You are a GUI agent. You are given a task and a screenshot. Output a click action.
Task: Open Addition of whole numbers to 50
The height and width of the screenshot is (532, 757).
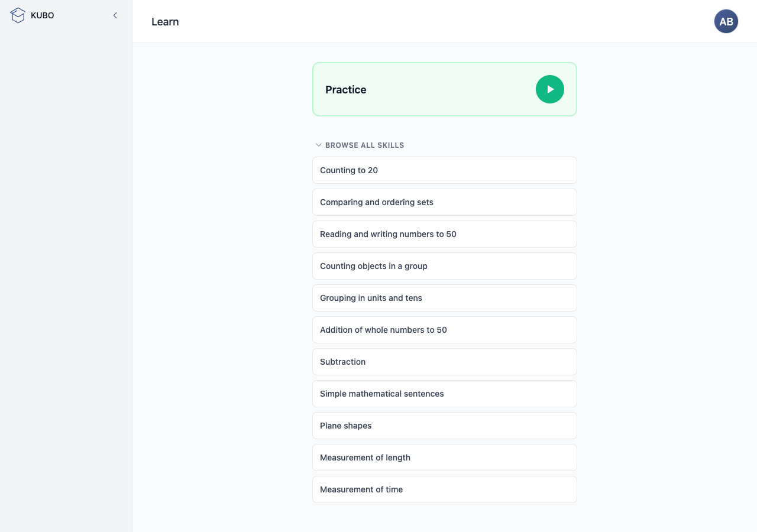pyautogui.click(x=445, y=330)
